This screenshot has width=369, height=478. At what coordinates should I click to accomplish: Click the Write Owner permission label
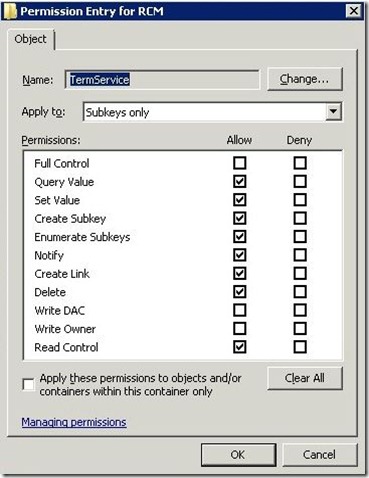[x=65, y=329]
